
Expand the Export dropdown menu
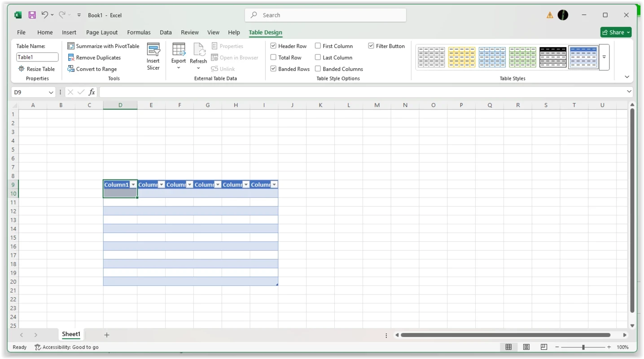(179, 68)
